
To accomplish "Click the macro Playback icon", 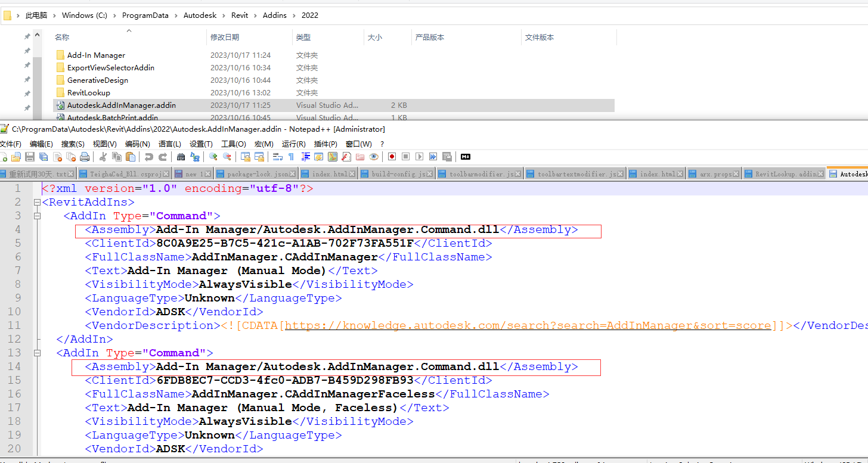I will pyautogui.click(x=419, y=157).
